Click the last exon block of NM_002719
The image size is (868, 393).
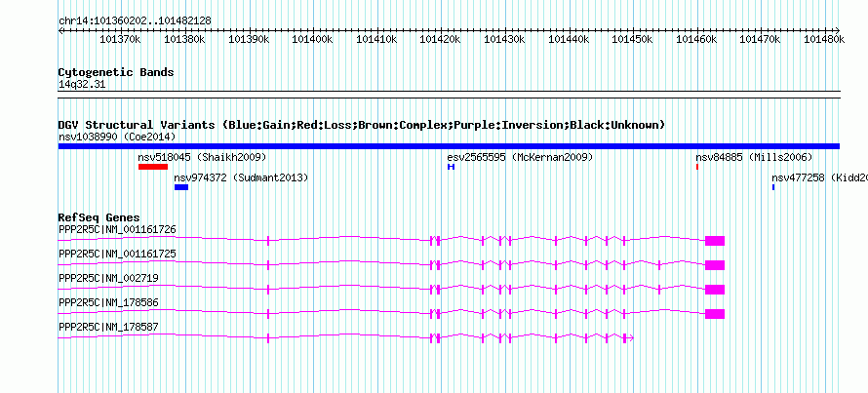coord(715,290)
